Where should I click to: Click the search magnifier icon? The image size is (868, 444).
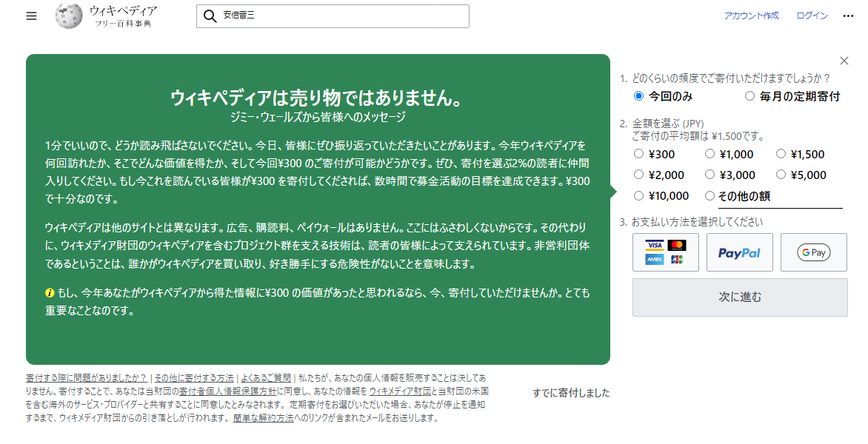(x=210, y=16)
